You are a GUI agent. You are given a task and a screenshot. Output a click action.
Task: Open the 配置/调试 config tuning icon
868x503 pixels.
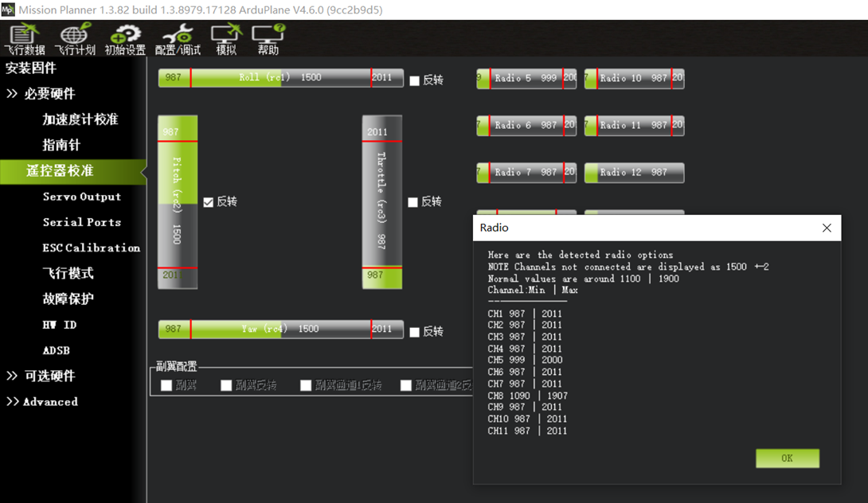point(178,39)
